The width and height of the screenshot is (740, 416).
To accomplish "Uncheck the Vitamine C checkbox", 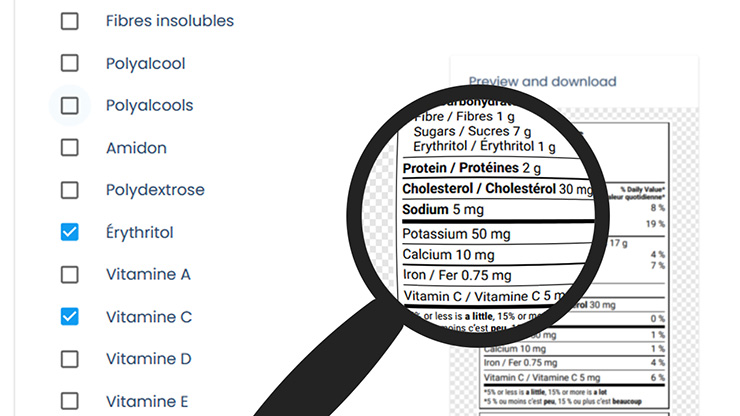I will (x=69, y=317).
